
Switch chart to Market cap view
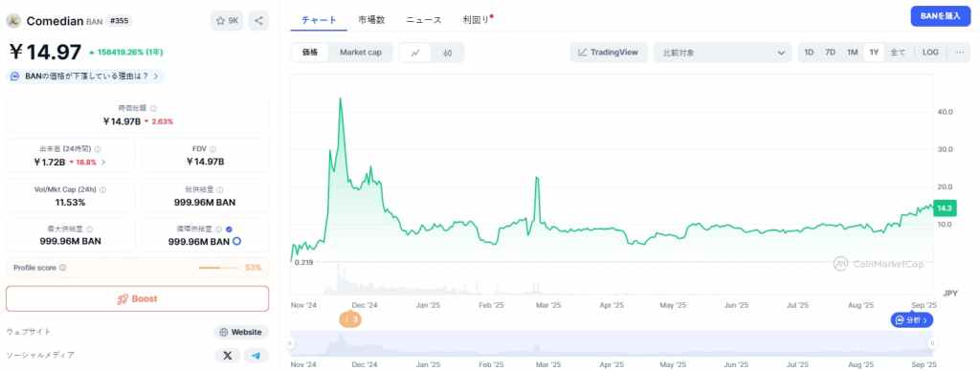[x=361, y=53]
